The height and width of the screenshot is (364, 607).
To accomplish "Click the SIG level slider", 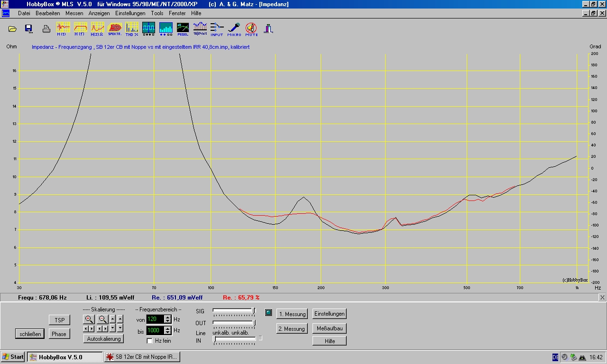I will [234, 310].
